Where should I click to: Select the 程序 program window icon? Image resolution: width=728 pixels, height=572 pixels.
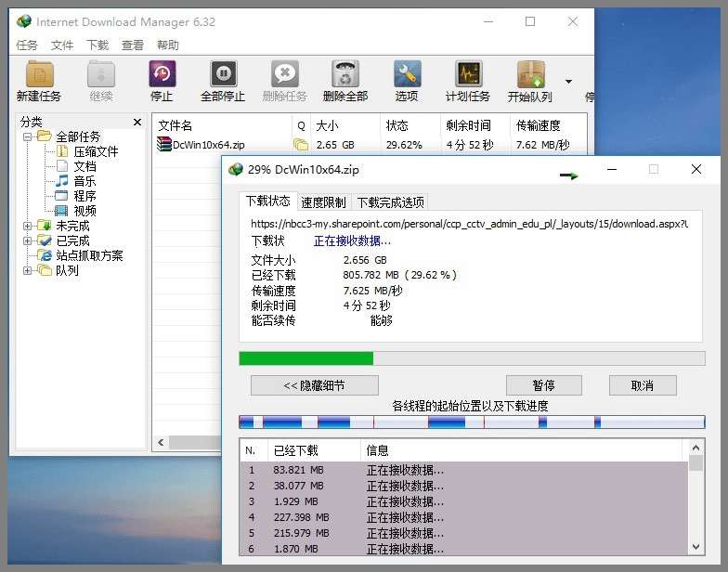tap(61, 196)
